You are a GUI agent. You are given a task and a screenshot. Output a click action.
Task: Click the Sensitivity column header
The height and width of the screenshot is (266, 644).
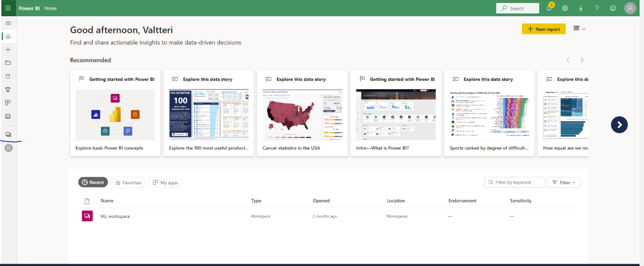(521, 201)
